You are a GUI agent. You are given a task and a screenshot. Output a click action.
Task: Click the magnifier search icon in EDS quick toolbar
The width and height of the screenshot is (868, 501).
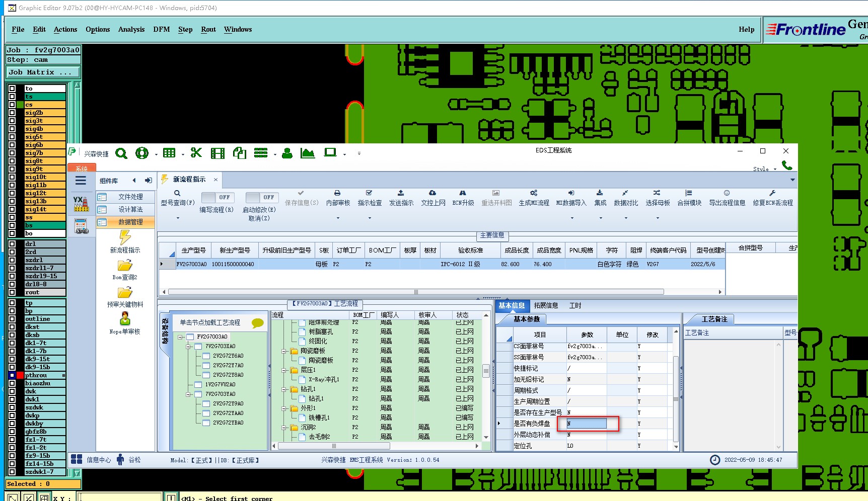coord(121,153)
